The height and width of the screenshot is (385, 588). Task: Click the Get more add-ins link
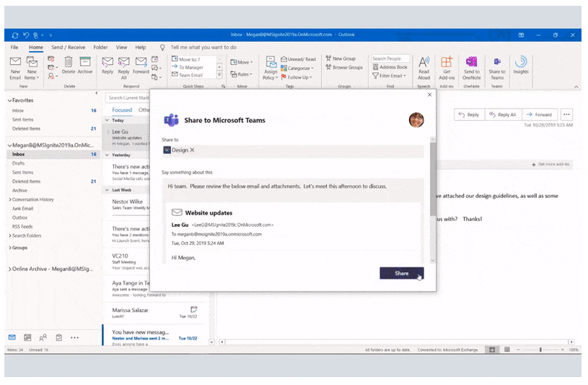point(550,164)
